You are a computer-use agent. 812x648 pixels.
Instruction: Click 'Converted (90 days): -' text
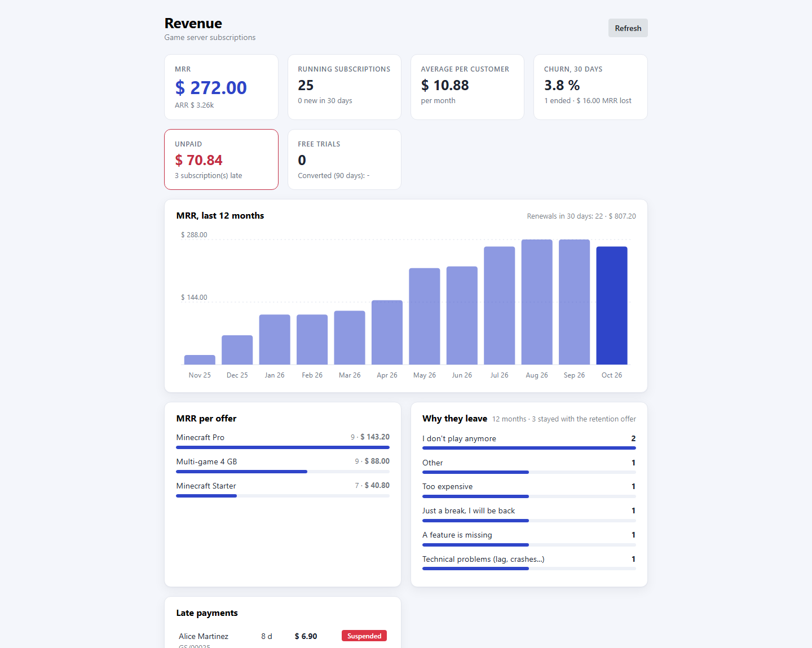[333, 176]
